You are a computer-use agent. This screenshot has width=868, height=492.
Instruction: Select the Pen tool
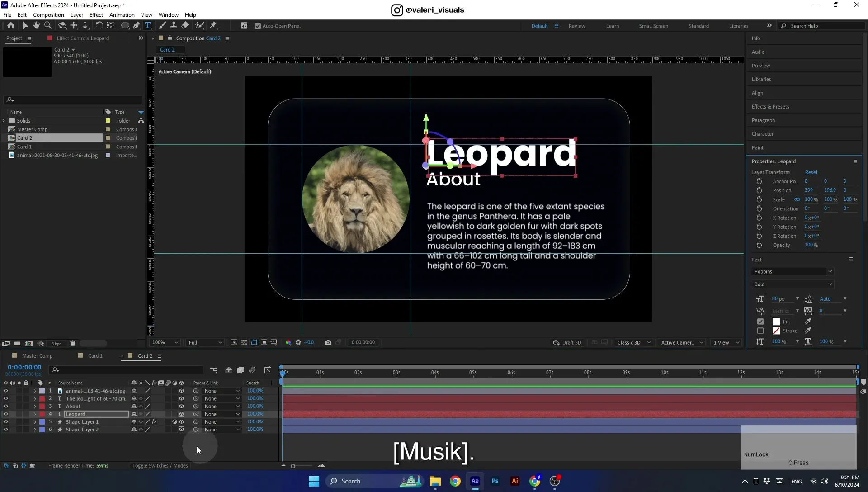[x=137, y=26]
